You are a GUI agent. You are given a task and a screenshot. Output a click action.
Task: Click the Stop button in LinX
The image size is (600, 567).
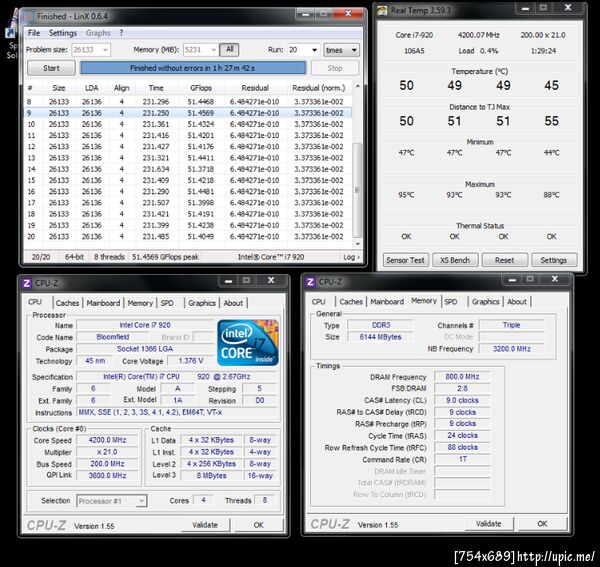click(335, 68)
